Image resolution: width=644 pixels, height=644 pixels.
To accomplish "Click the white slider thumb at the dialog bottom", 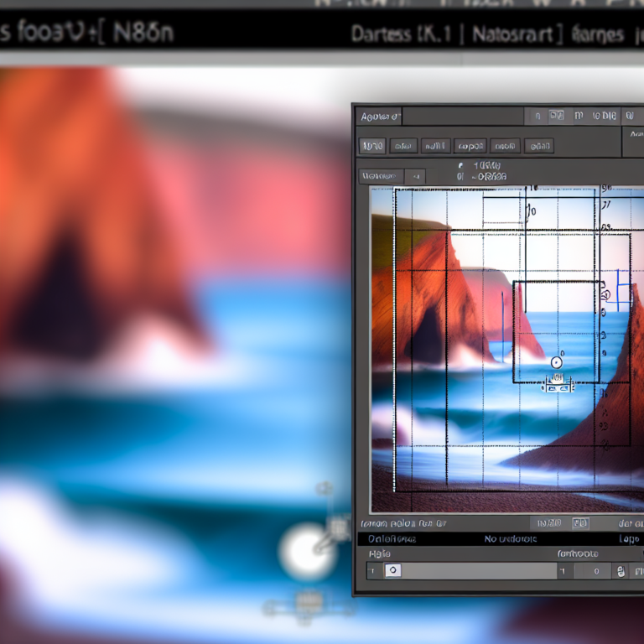I will coord(392,570).
